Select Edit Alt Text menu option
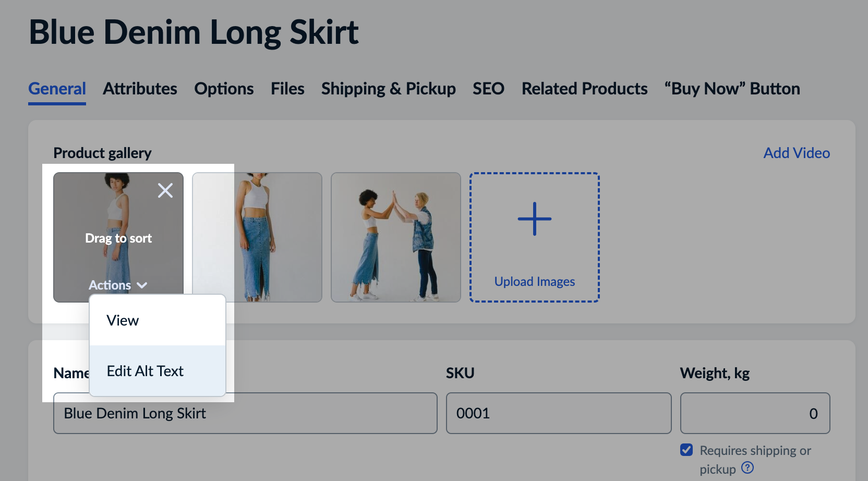 [145, 371]
